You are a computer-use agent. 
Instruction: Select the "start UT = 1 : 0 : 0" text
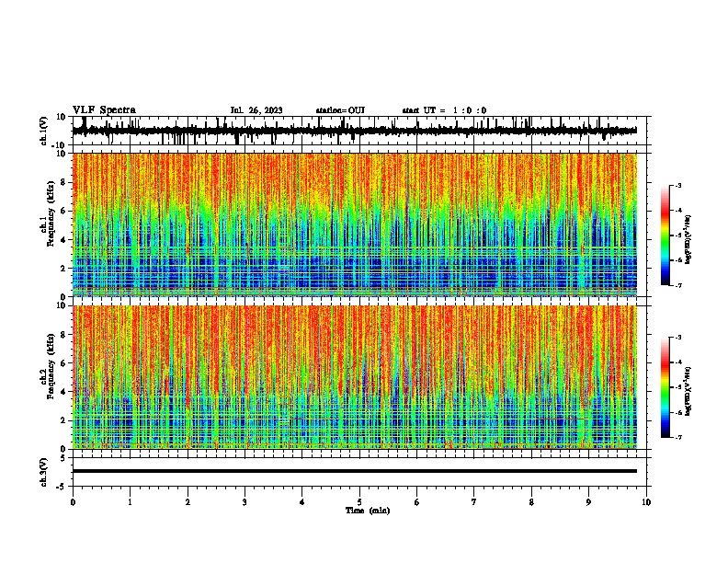(444, 110)
